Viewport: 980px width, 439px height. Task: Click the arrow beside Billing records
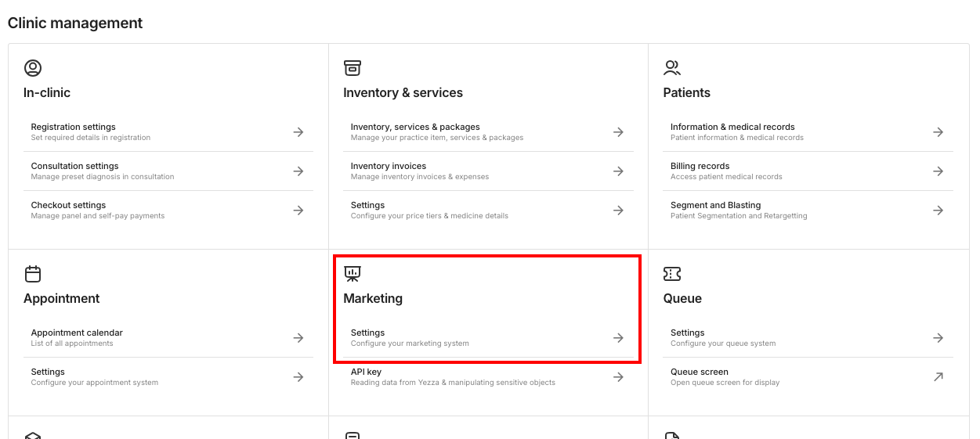pyautogui.click(x=938, y=171)
